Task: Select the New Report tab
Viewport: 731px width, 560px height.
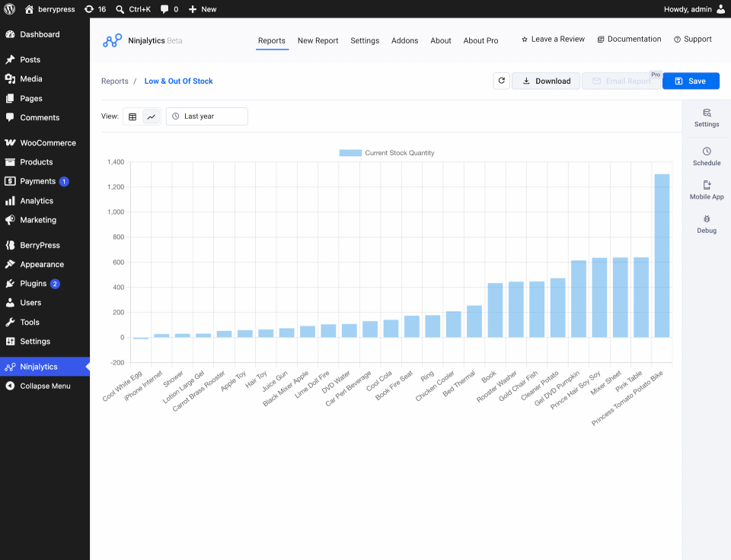Action: (x=318, y=40)
